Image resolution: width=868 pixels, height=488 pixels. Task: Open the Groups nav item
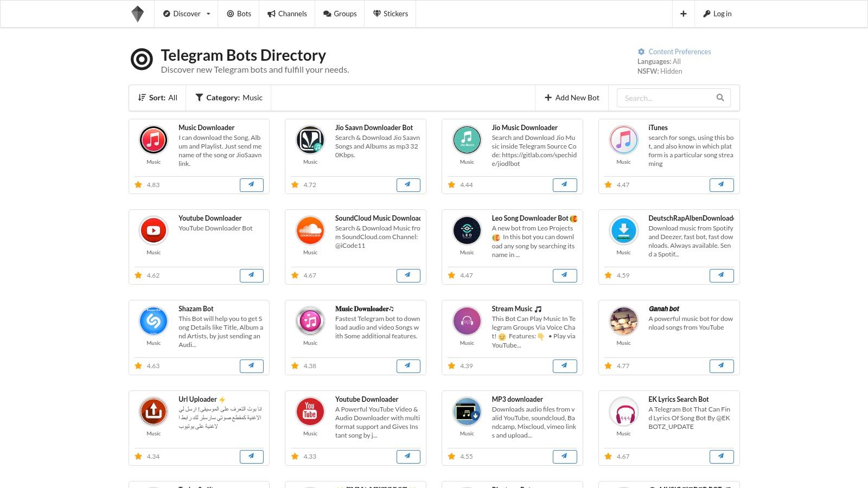pos(340,14)
